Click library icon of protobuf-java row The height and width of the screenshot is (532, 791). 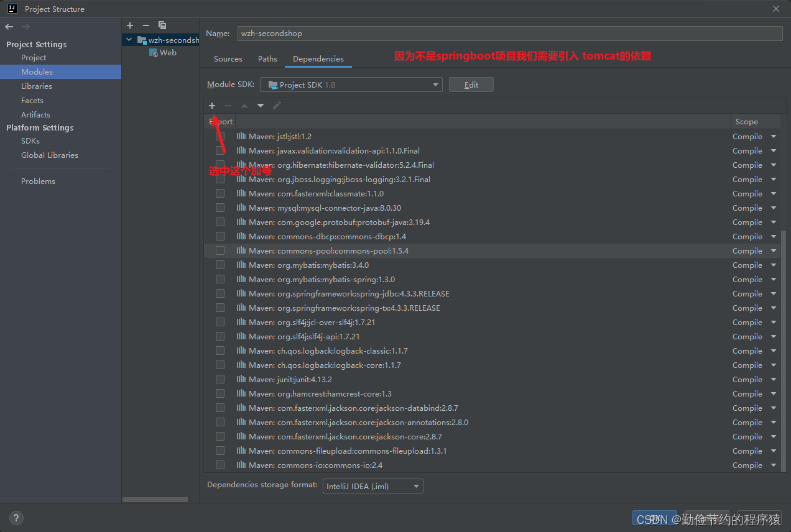click(x=241, y=222)
